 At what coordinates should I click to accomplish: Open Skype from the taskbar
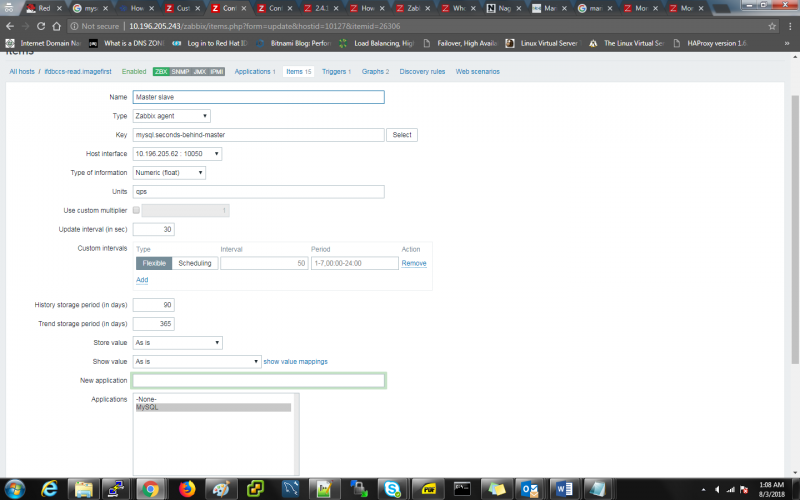(392, 489)
